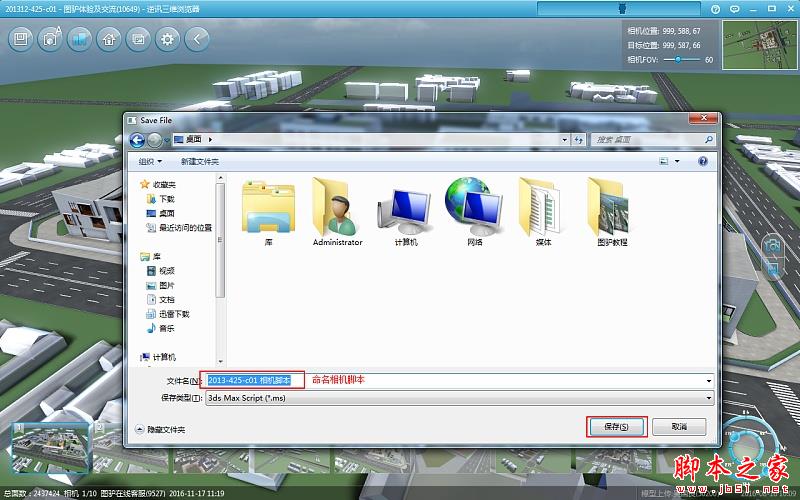Click the buildings view toolbar icon
This screenshot has width=800, height=500.
80,39
